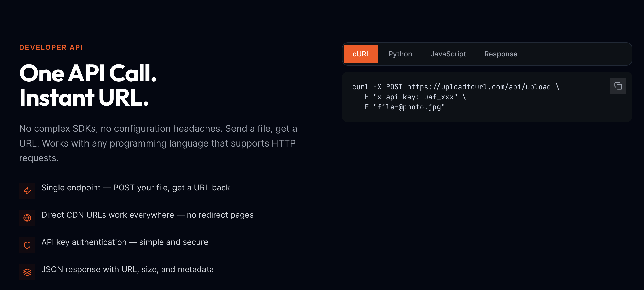Click the file=@photo.jpg parameter in code
The height and width of the screenshot is (290, 644).
(408, 107)
